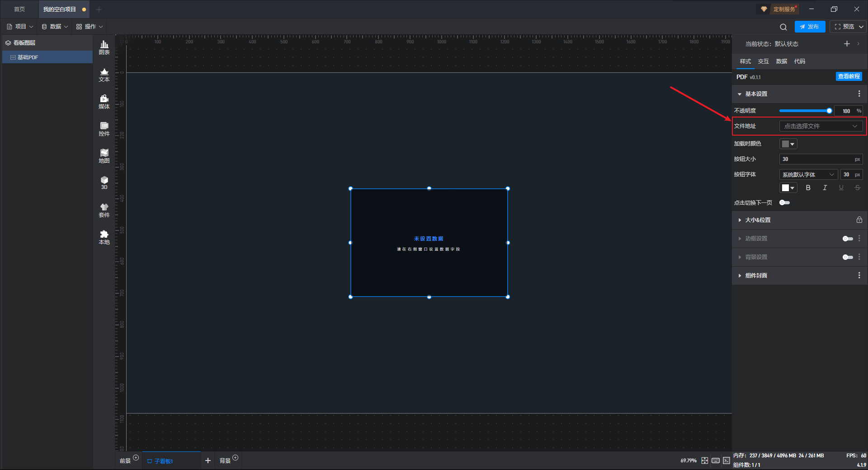This screenshot has width=868, height=470.
Task: Open the 系统默认字体 font dropdown
Action: click(808, 174)
